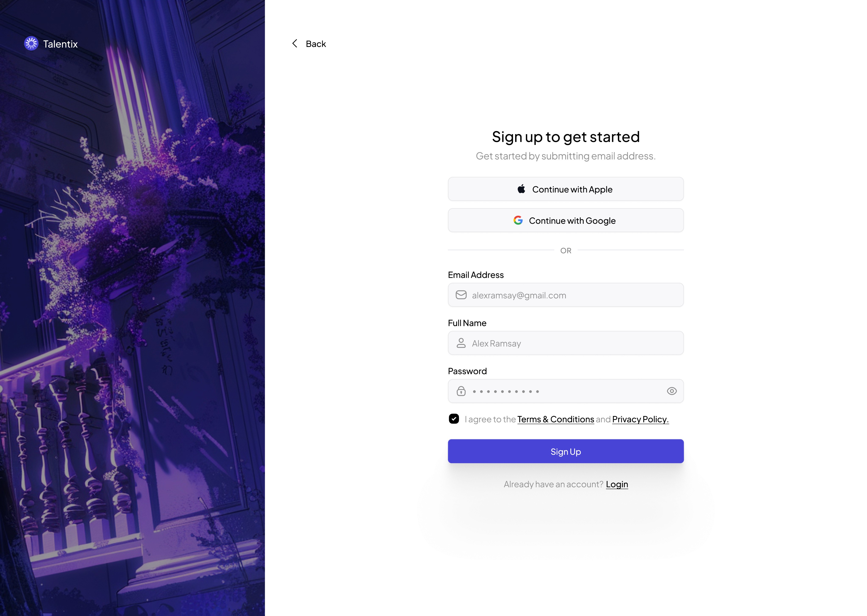
Task: Click the envelope icon in email field
Action: pyautogui.click(x=461, y=295)
